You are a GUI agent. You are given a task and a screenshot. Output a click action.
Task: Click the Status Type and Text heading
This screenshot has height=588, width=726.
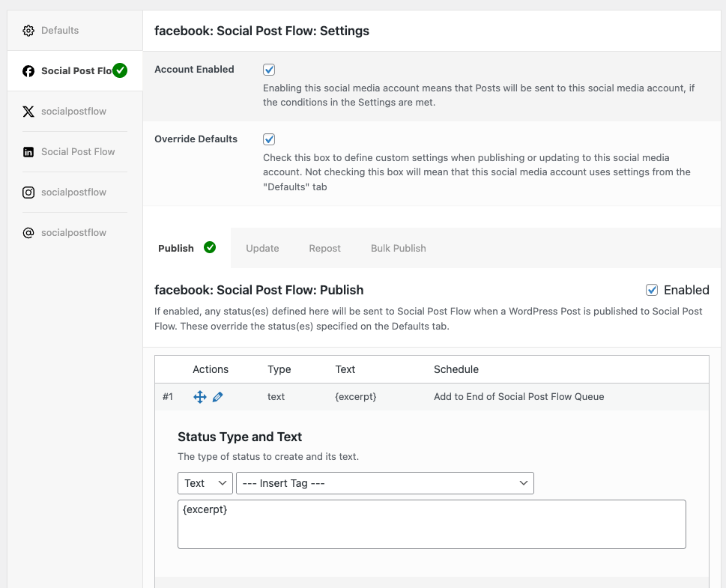(x=240, y=437)
